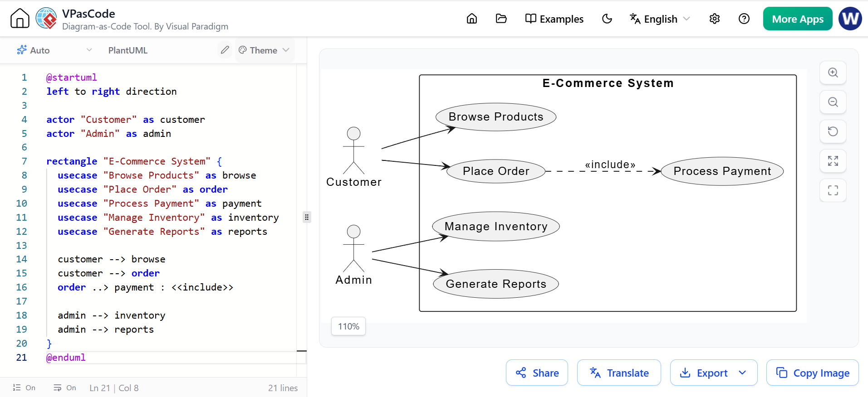Click the house outline icon beside the logo
This screenshot has height=397, width=868.
coord(20,19)
